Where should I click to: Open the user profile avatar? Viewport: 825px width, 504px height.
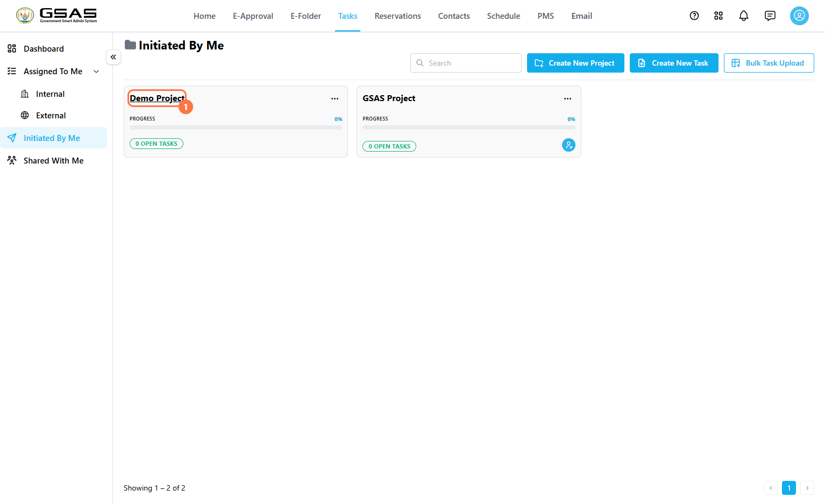coord(799,16)
